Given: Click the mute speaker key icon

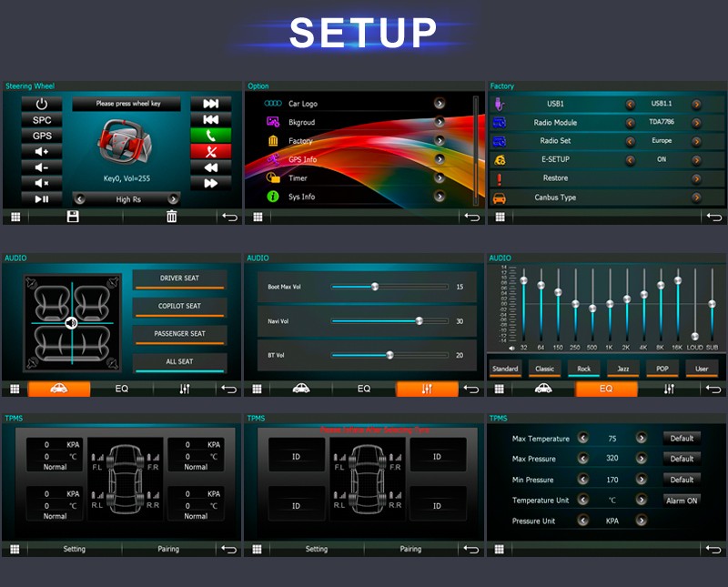Looking at the screenshot, I should tap(42, 183).
